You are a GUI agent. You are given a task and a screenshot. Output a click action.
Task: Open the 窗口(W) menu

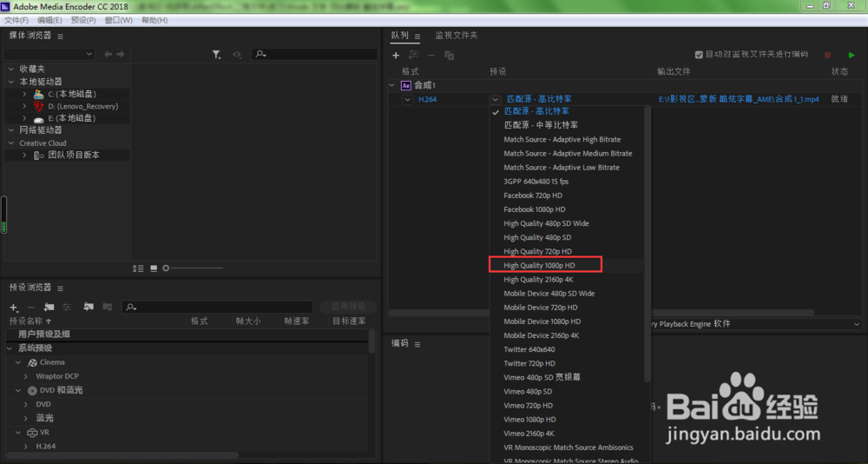[118, 21]
